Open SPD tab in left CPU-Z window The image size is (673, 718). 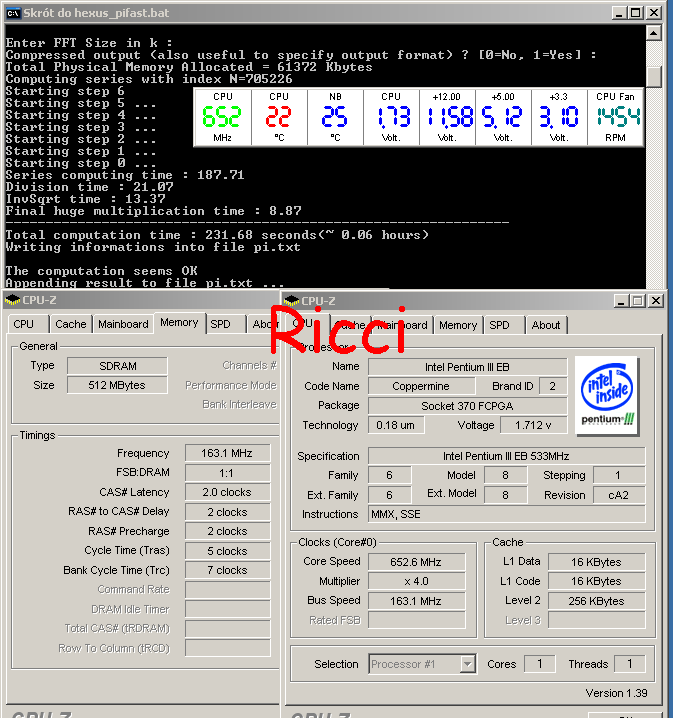click(225, 324)
